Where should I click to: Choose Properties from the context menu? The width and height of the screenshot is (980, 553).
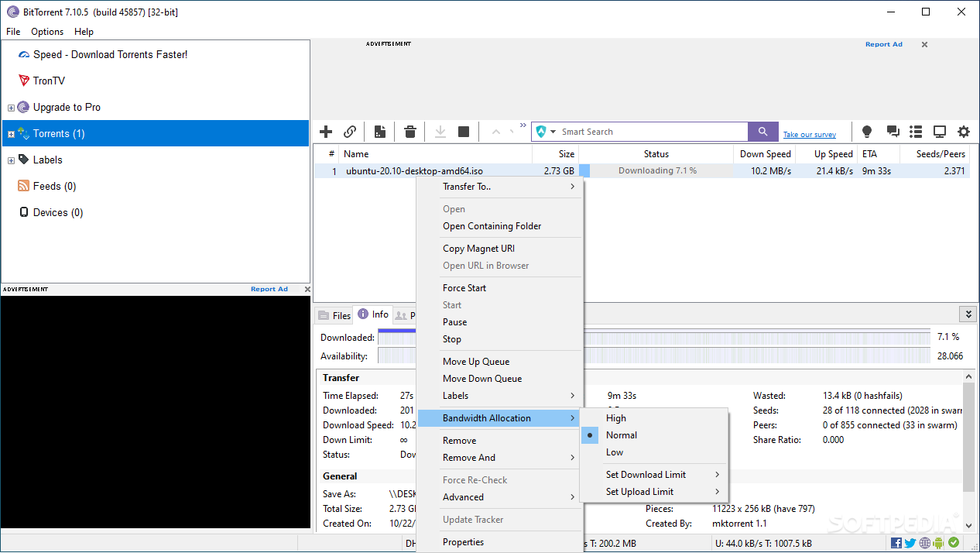tap(499, 542)
